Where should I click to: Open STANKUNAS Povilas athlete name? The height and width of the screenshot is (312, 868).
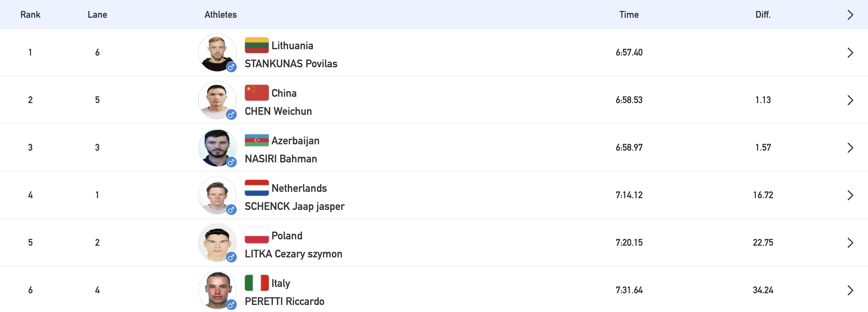click(291, 63)
